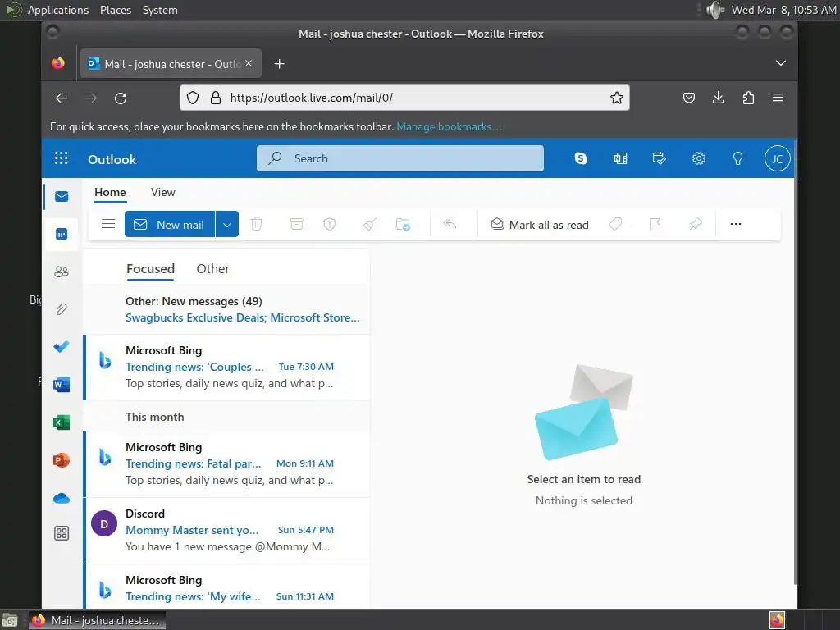Click the Move to folder icon
The width and height of the screenshot is (840, 630).
point(403,224)
